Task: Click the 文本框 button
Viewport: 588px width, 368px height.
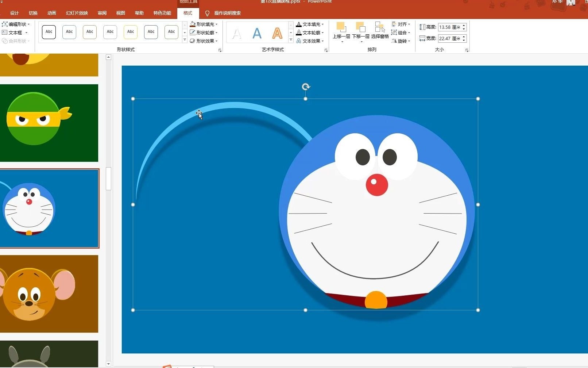Action: [15, 32]
